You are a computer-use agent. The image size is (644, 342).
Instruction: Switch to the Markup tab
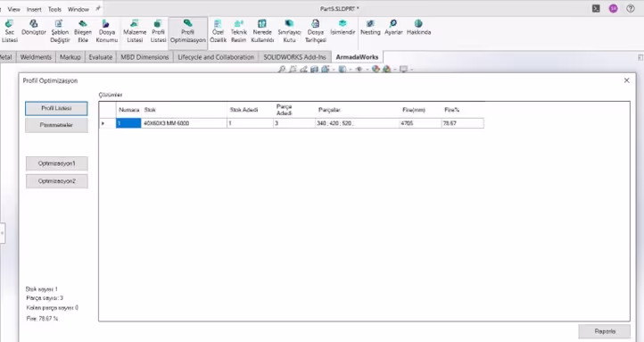coord(70,57)
